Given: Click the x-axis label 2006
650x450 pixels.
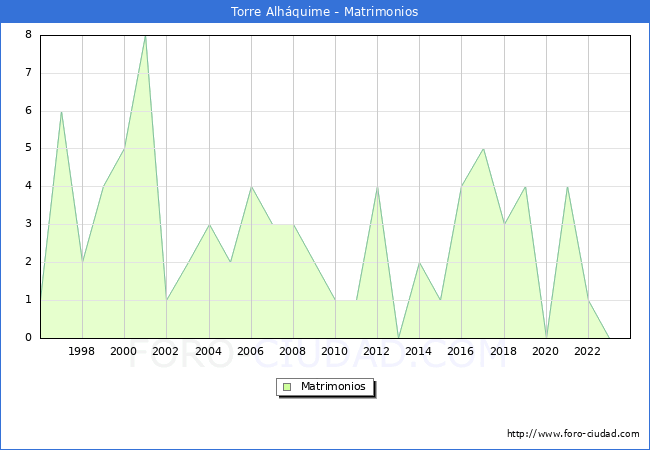Looking at the screenshot, I should [250, 351].
